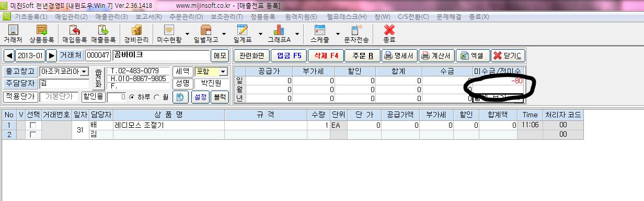
Task: Click the telephone 전화 icon button
Action: point(98,78)
